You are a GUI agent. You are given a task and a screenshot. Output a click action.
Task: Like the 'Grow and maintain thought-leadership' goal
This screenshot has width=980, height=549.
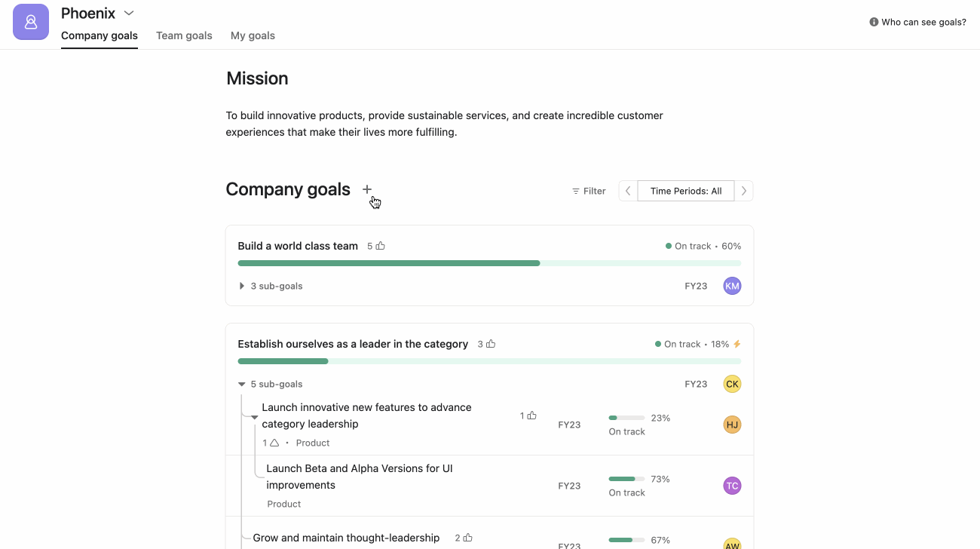(468, 538)
